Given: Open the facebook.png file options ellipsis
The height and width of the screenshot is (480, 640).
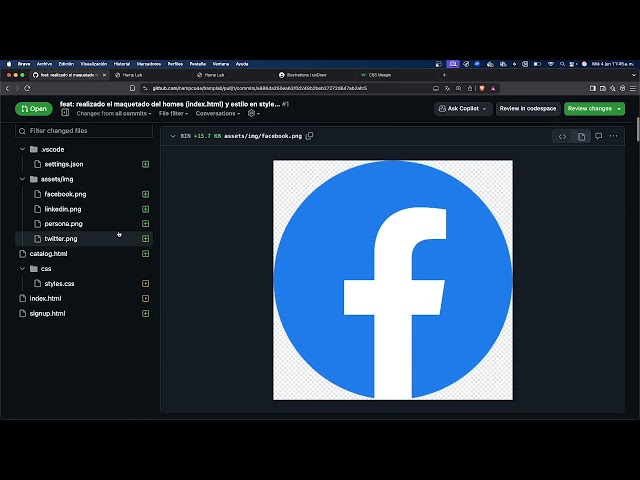Looking at the screenshot, I should coord(613,136).
